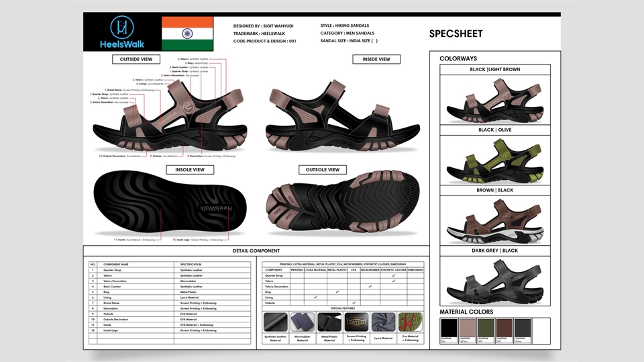
Task: Click the Ring Metal Plastic checkmark
Action: tap(337, 291)
